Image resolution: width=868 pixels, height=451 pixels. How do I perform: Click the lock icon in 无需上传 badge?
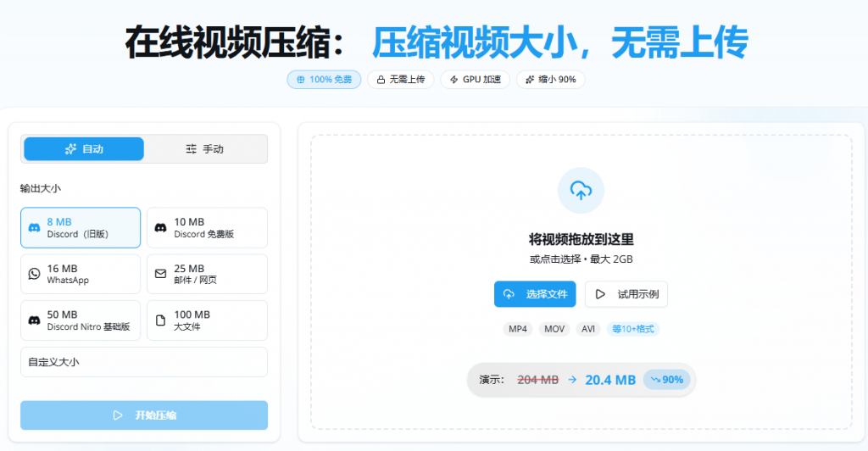[x=381, y=80]
